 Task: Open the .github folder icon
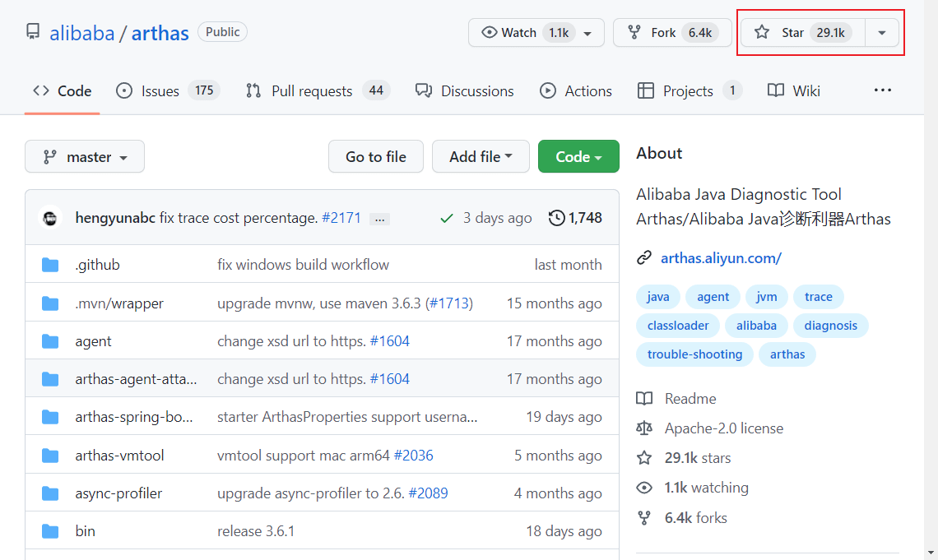(x=51, y=265)
